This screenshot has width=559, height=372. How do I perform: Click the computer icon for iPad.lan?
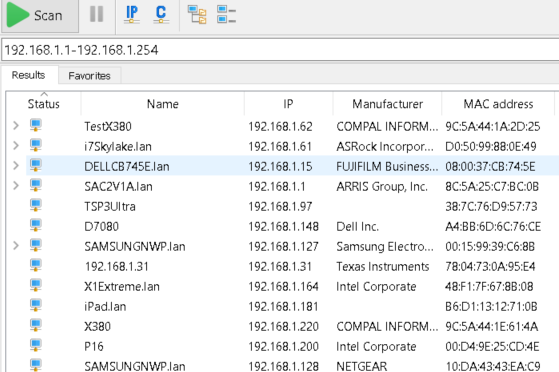tap(36, 305)
